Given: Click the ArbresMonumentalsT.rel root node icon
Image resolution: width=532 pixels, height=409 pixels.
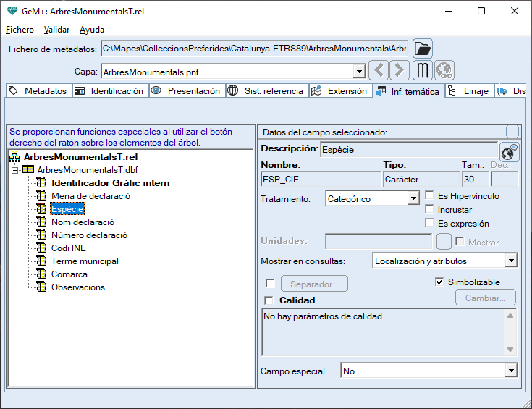Looking at the screenshot, I should (x=14, y=156).
